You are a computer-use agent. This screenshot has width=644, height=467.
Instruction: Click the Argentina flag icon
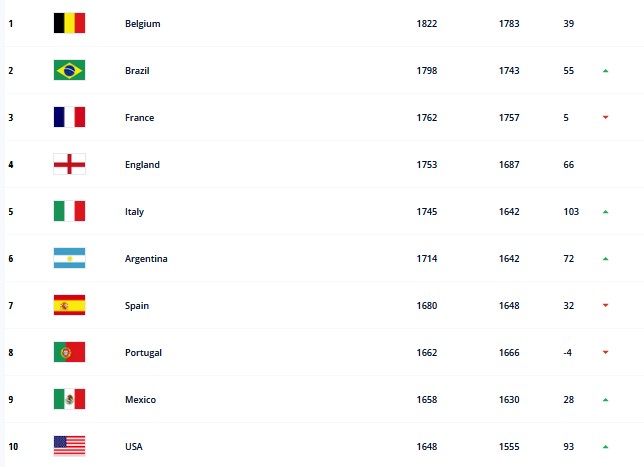69,258
